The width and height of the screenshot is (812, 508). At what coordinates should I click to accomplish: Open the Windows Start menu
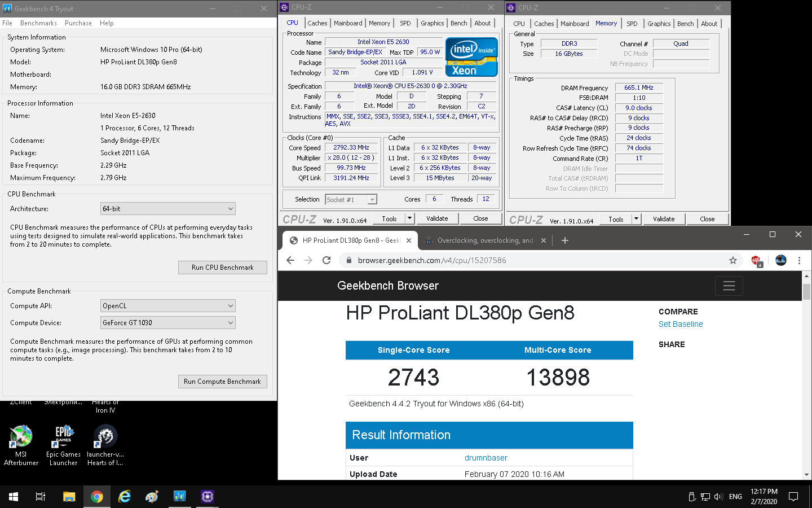14,497
